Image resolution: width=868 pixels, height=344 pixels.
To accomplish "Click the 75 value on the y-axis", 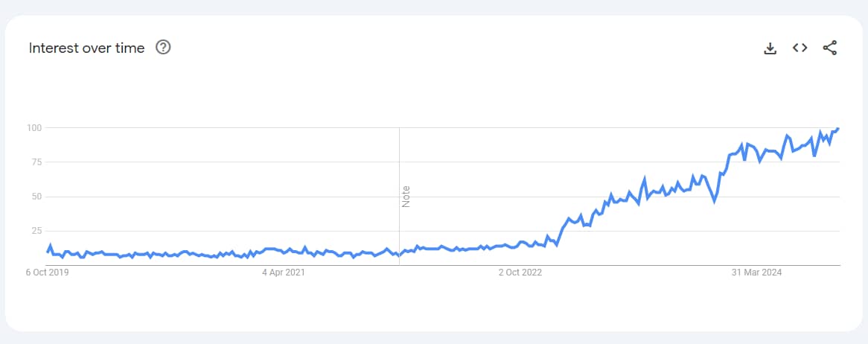I will click(36, 162).
